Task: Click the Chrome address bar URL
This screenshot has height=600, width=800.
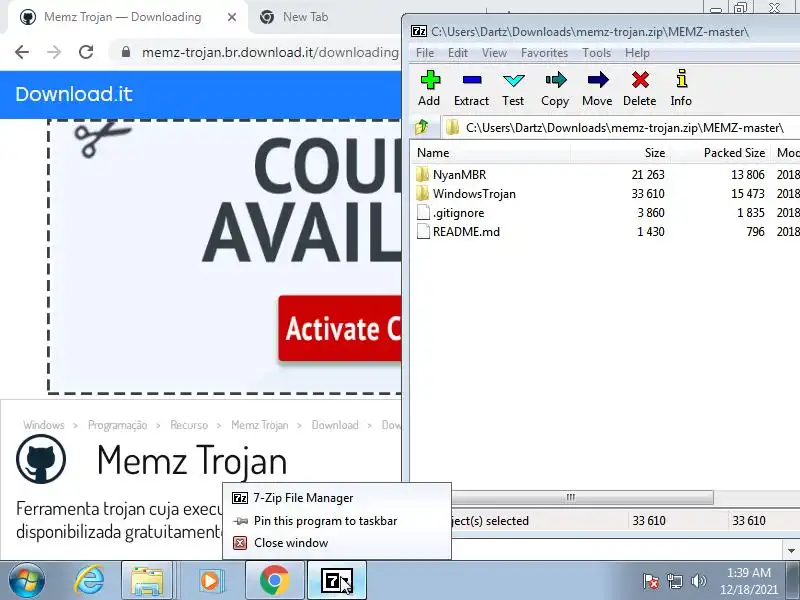Action: coord(270,52)
